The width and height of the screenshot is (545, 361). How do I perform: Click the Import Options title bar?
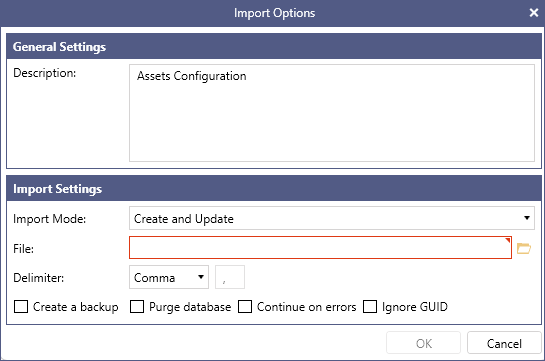coord(272,13)
